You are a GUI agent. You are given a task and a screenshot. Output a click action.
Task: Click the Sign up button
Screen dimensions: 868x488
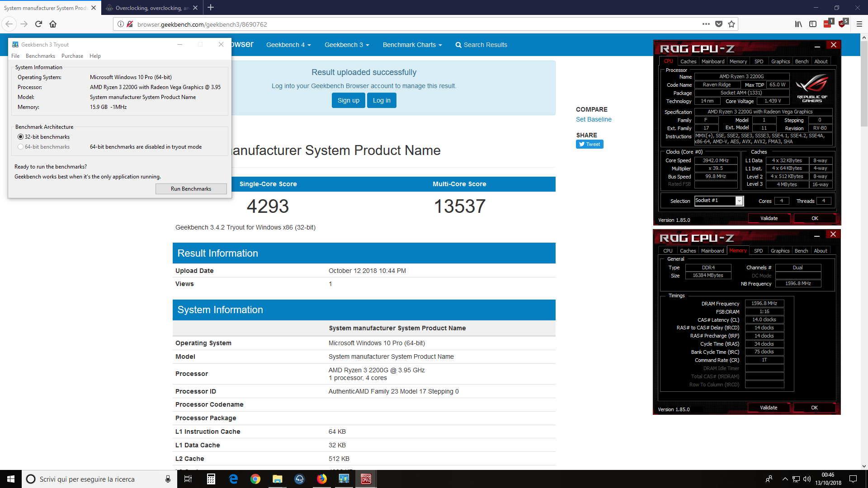348,100
